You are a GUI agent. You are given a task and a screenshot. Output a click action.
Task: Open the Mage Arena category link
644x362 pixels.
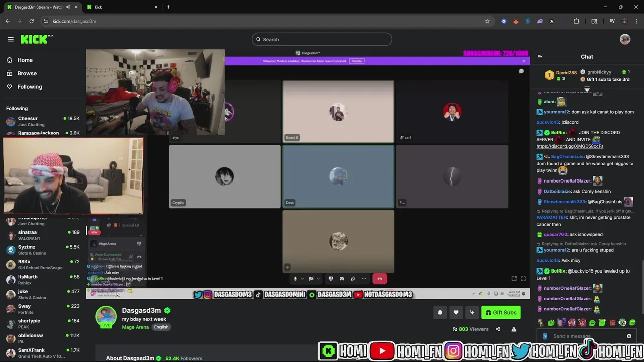[x=135, y=327]
